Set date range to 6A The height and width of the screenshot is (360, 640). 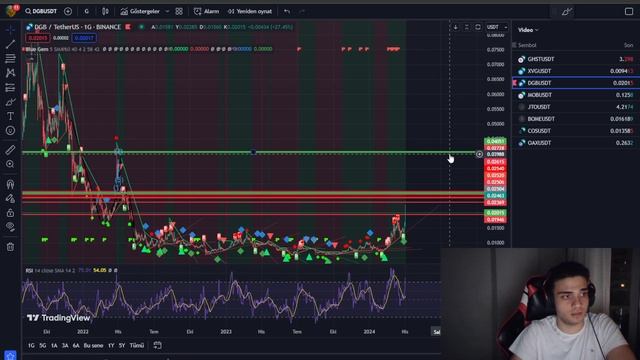(x=76, y=346)
